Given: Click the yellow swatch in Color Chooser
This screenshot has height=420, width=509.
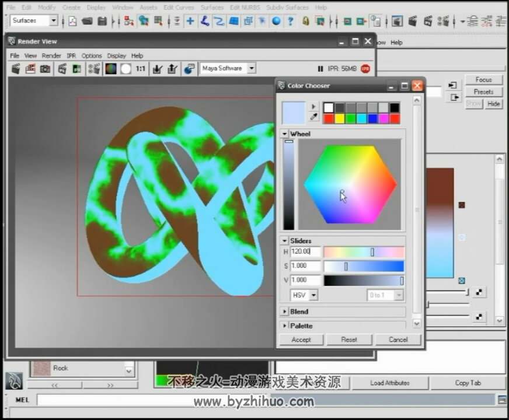Looking at the screenshot, I should click(x=340, y=118).
